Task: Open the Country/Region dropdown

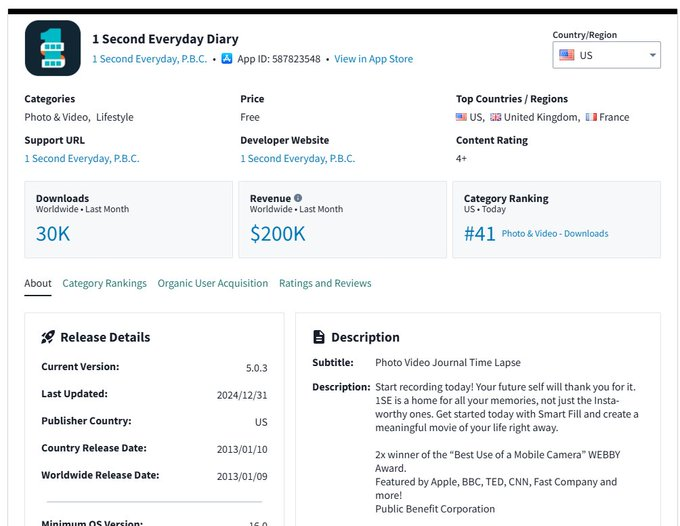Action: (x=606, y=55)
